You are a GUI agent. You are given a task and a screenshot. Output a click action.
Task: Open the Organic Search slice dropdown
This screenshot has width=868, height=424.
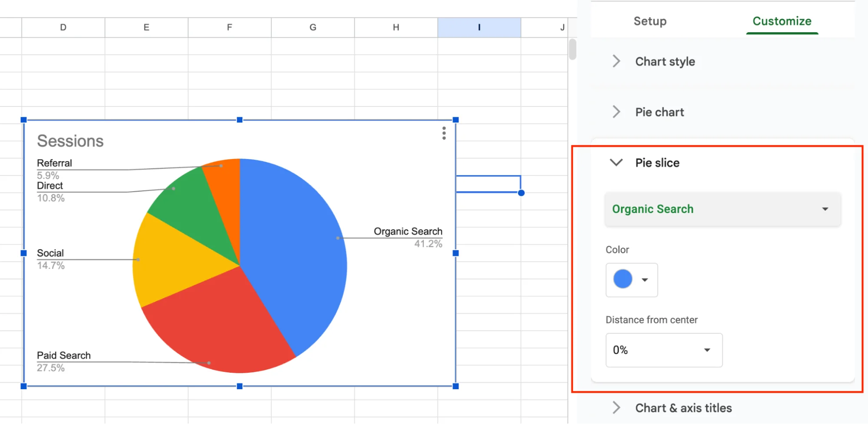point(723,209)
